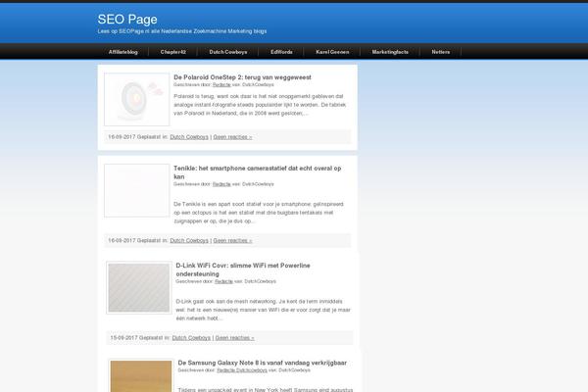Open the SEO Page site title
This screenshot has width=588, height=392.
point(127,20)
